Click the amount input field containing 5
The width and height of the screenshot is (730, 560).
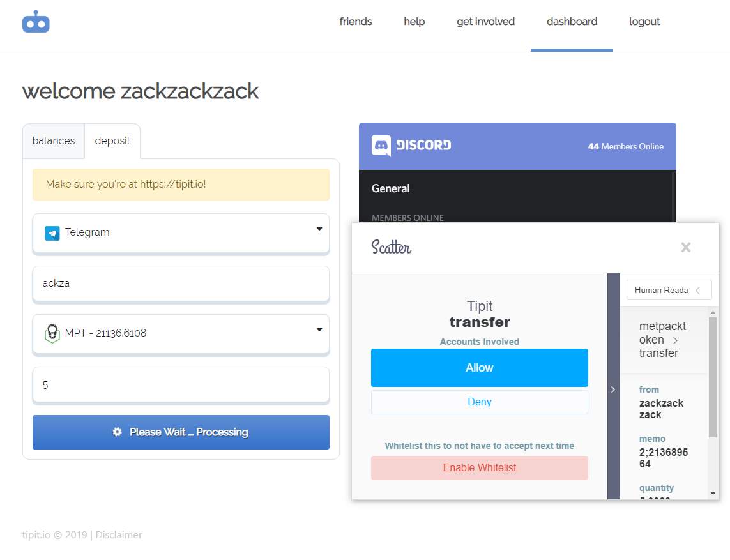(x=181, y=385)
